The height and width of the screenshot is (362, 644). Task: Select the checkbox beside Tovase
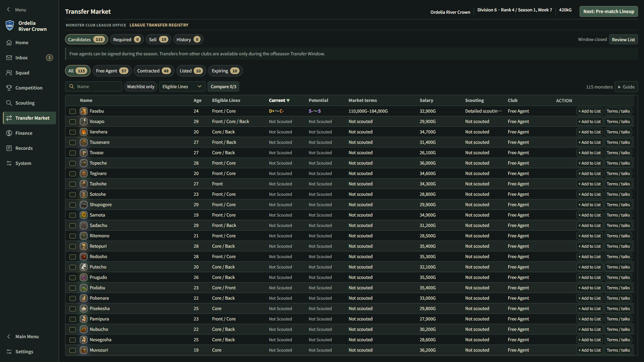click(x=72, y=153)
